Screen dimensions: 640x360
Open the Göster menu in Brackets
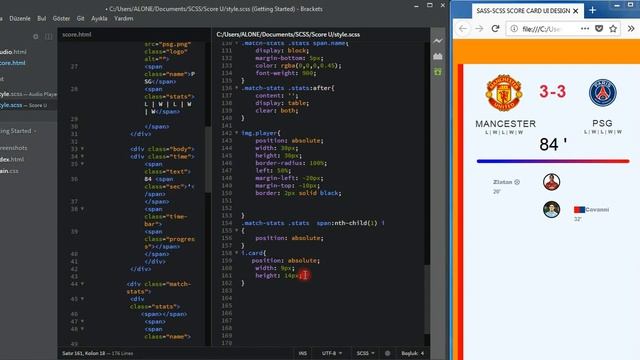click(x=61, y=18)
